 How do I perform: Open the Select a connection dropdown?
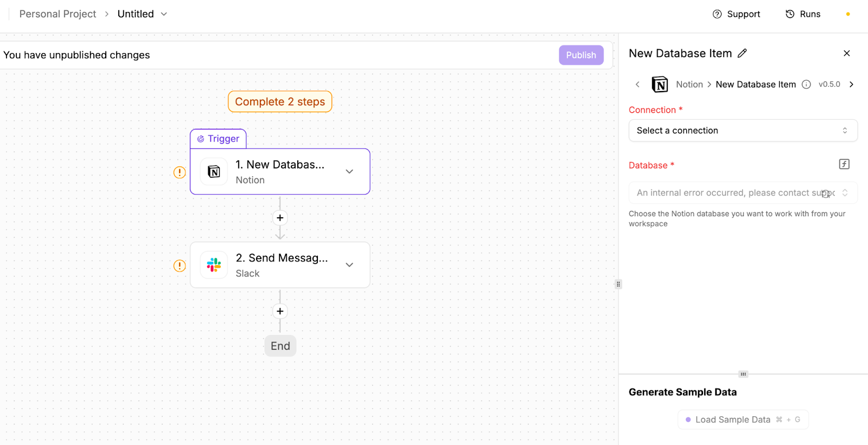coord(743,131)
